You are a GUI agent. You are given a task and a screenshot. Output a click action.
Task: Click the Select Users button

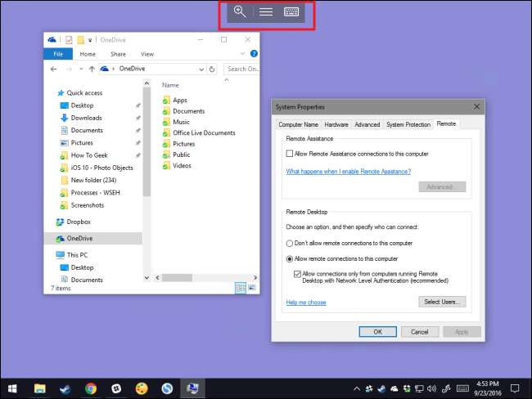point(441,302)
